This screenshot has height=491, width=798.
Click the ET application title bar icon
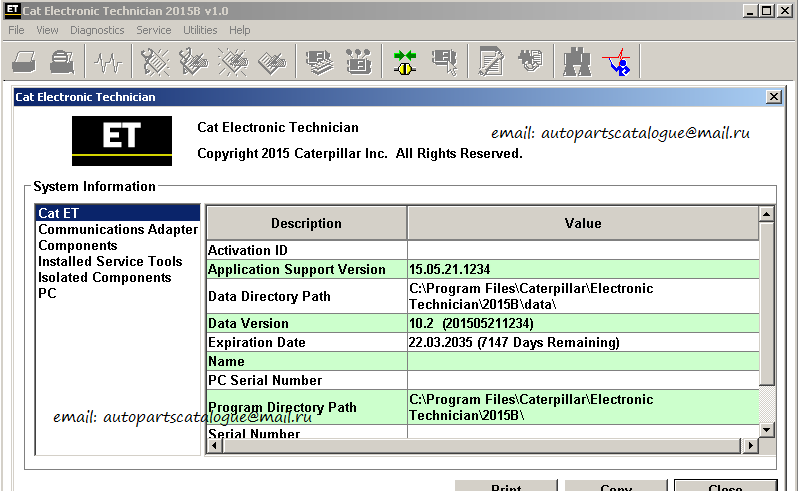click(x=12, y=9)
